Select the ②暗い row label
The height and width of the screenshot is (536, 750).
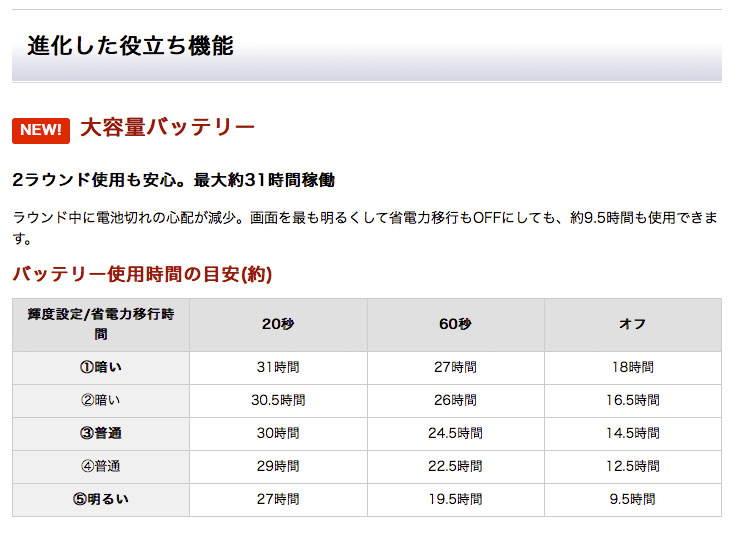[101, 400]
